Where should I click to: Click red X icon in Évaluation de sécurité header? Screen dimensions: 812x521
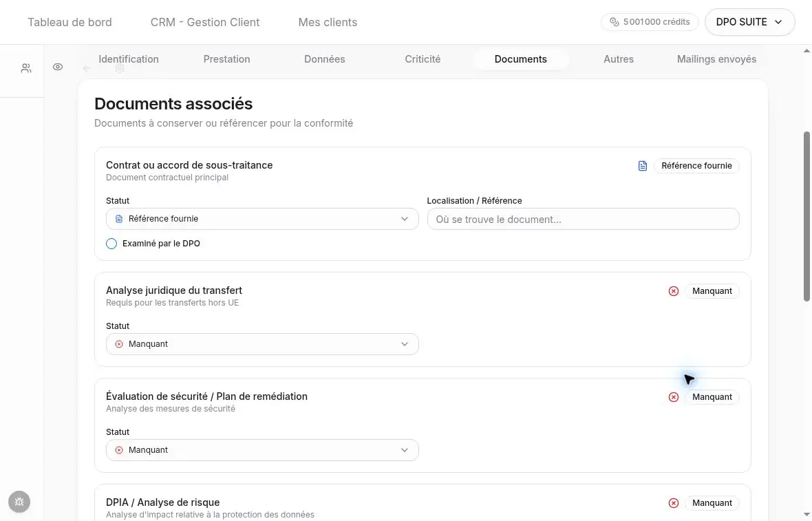pyautogui.click(x=673, y=397)
